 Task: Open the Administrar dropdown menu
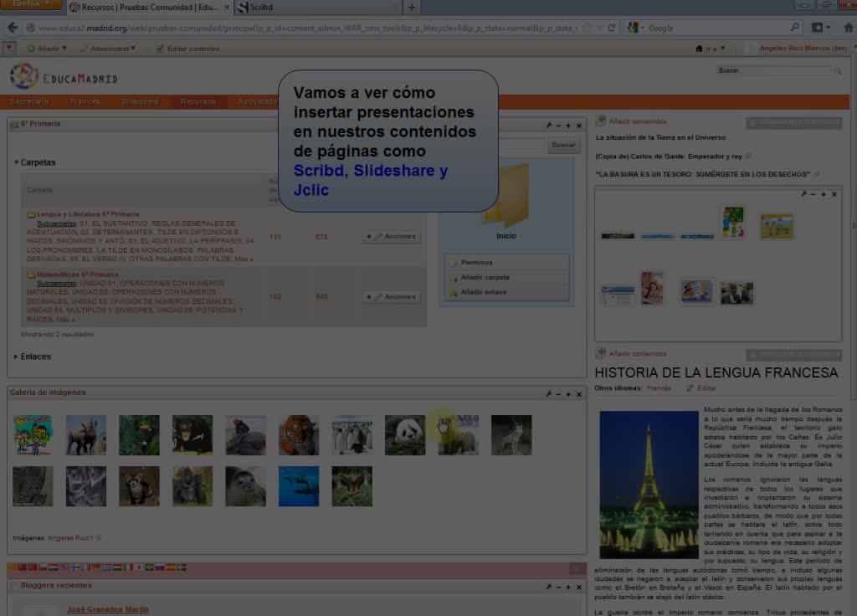(108, 49)
